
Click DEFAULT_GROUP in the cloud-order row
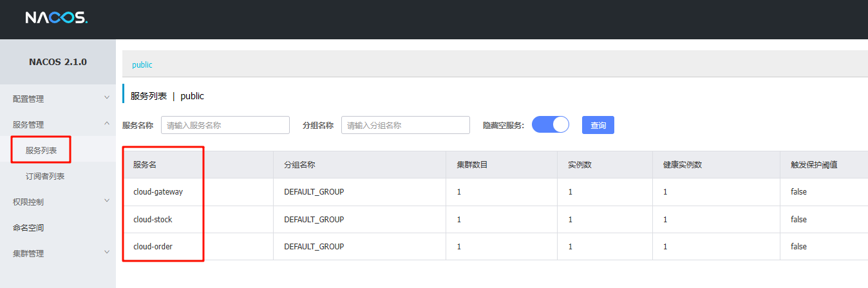(314, 246)
